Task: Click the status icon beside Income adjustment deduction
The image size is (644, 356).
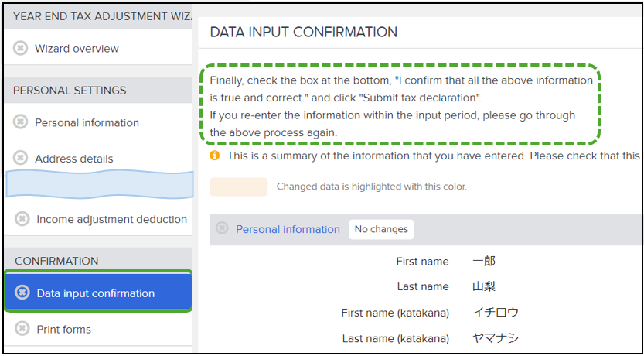Action: pos(22,219)
